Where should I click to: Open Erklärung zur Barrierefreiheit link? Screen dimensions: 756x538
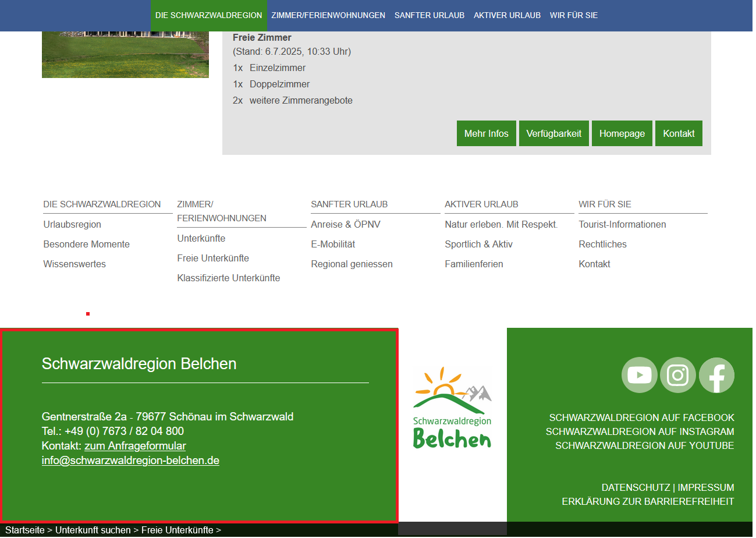click(648, 501)
